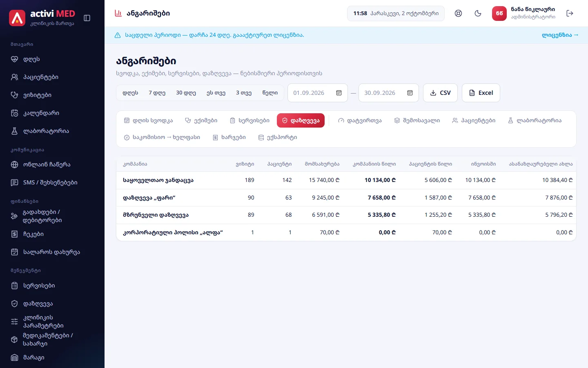Open კალენდარი in the sidebar
The width and height of the screenshot is (588, 368).
tap(52, 113)
